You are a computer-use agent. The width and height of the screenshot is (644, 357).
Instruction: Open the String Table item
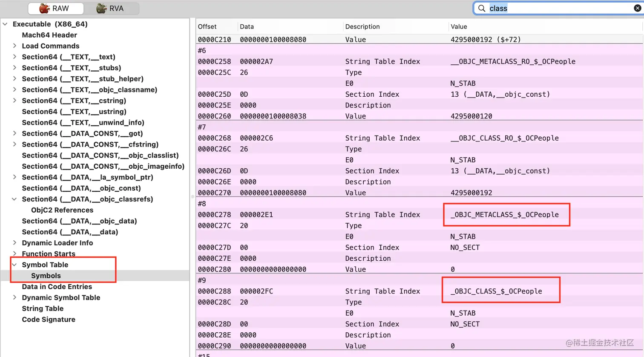(43, 308)
